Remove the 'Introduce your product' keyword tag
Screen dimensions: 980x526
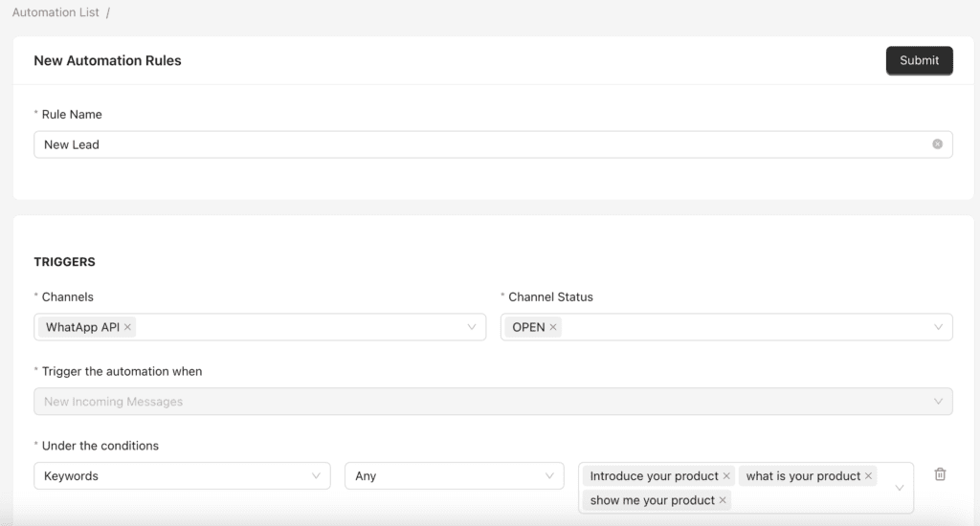coord(726,476)
